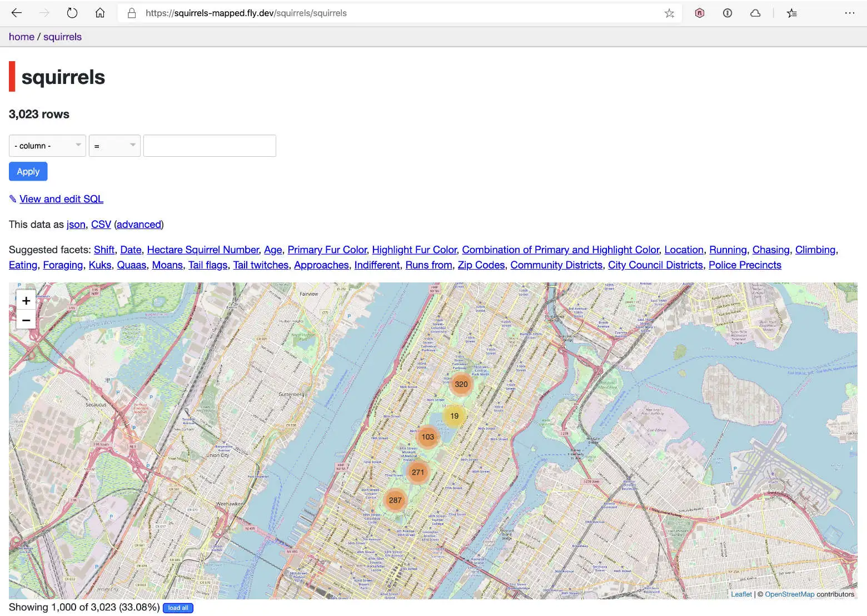The height and width of the screenshot is (616, 867).
Task: Click the padlock site security icon
Action: pyautogui.click(x=132, y=13)
